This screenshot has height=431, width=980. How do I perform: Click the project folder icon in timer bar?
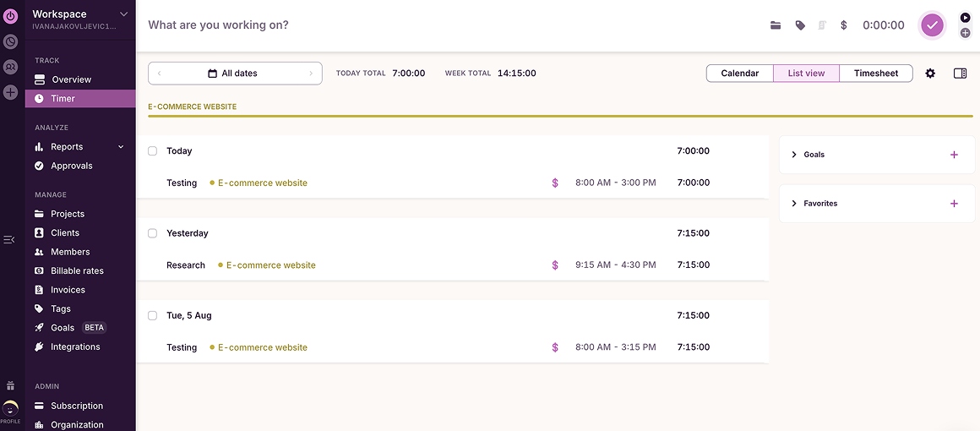pyautogui.click(x=776, y=25)
